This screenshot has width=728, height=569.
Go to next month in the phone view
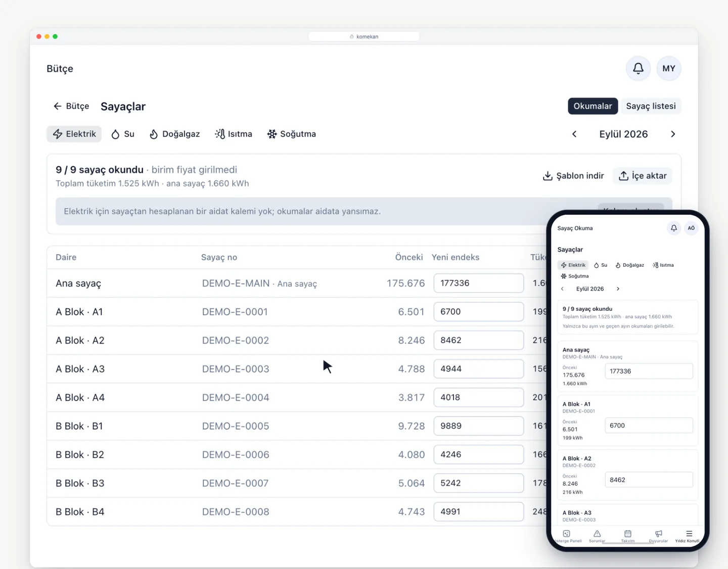coord(618,289)
